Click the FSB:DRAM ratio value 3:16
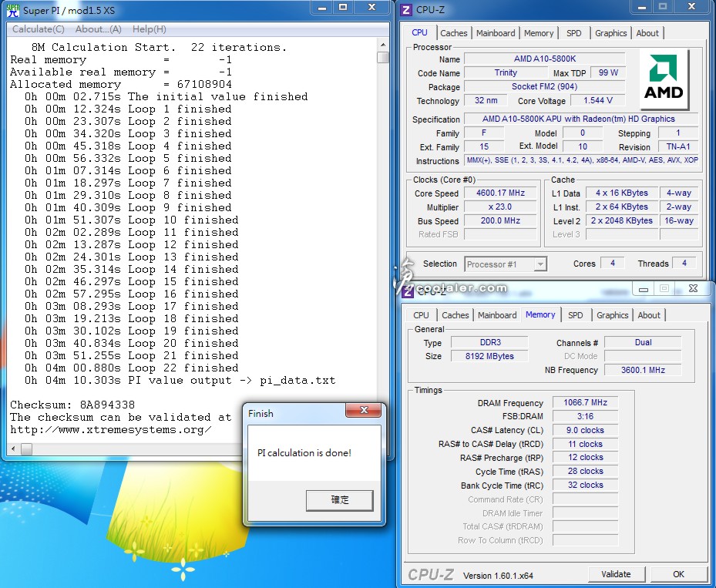Screen dimensions: 716x588 tap(585, 416)
